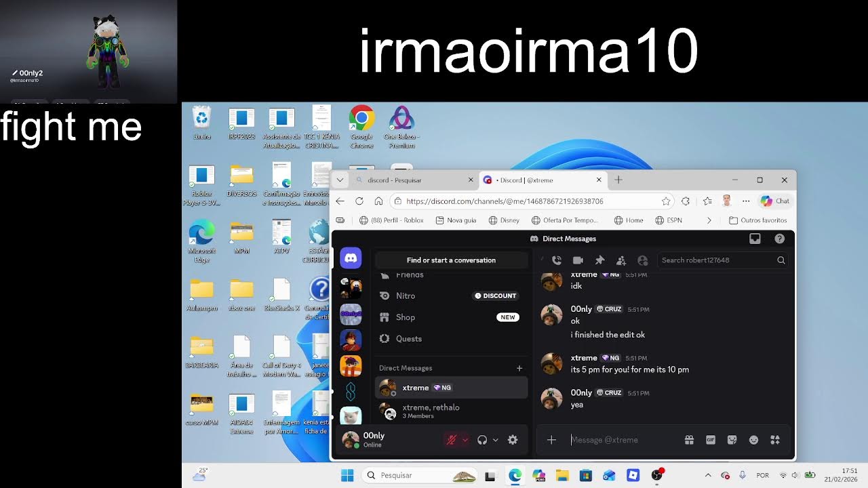Toggle deafen headphones in Discord
This screenshot has height=488, width=868.
[x=482, y=440]
